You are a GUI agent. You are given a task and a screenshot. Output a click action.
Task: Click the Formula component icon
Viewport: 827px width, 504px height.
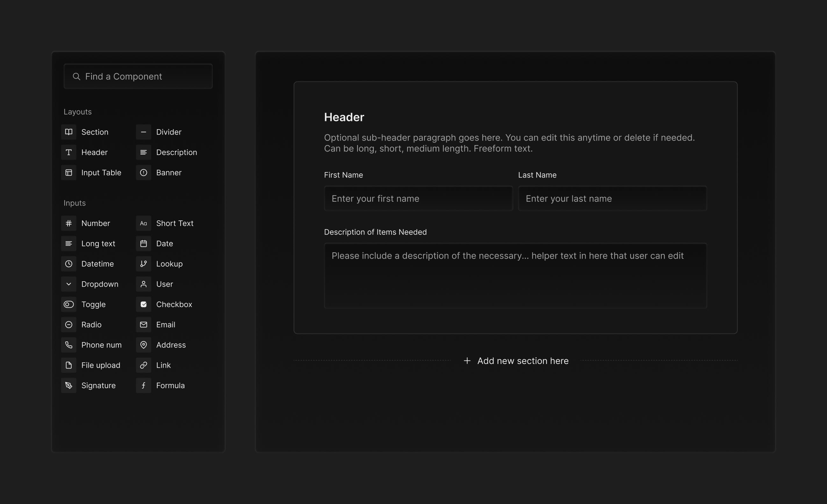144,385
